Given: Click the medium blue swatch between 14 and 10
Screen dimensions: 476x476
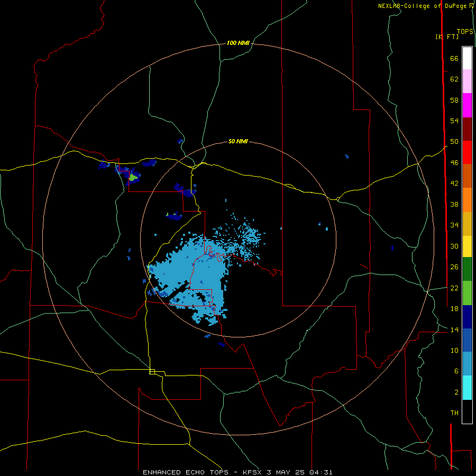Looking at the screenshot, I should pos(467,340).
